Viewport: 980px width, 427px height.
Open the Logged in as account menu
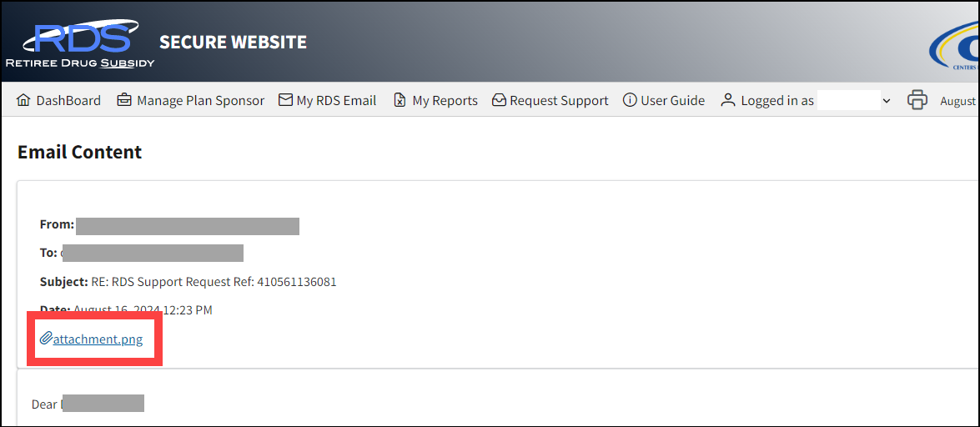pos(777,101)
